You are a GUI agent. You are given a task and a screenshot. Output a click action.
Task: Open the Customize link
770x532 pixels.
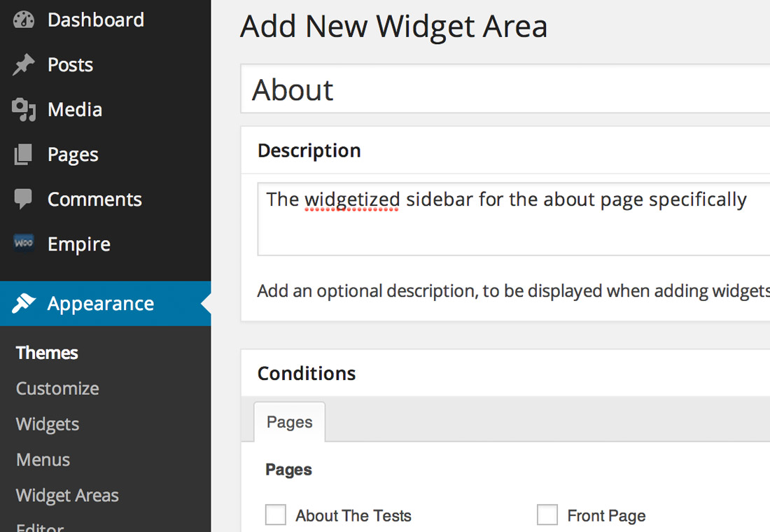(57, 388)
